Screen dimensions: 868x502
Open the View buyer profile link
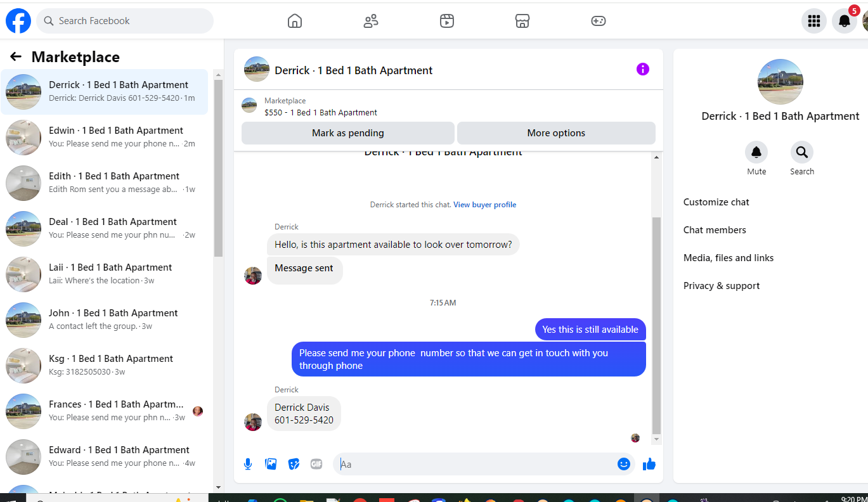(x=484, y=205)
